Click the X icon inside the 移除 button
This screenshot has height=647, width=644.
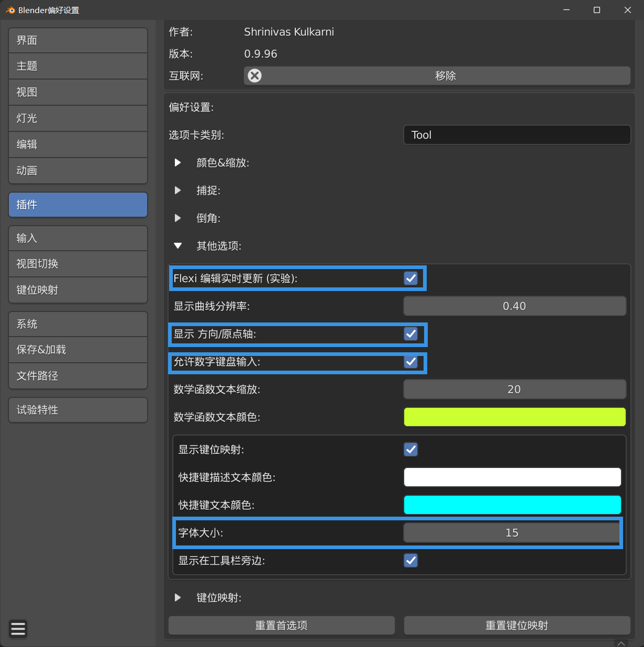pyautogui.click(x=254, y=75)
